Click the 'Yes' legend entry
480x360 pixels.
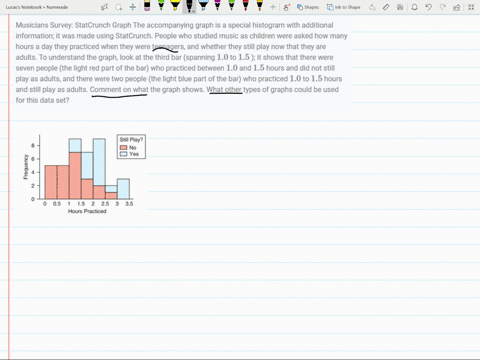point(129,154)
